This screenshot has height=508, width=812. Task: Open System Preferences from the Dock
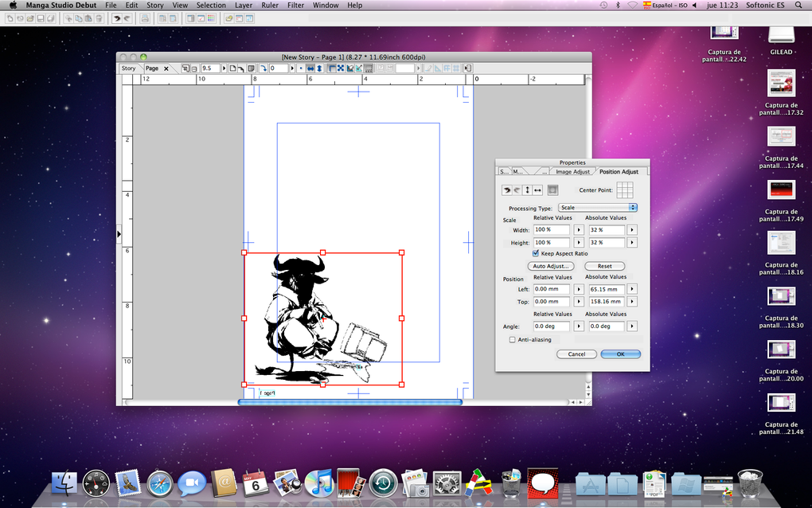[447, 484]
